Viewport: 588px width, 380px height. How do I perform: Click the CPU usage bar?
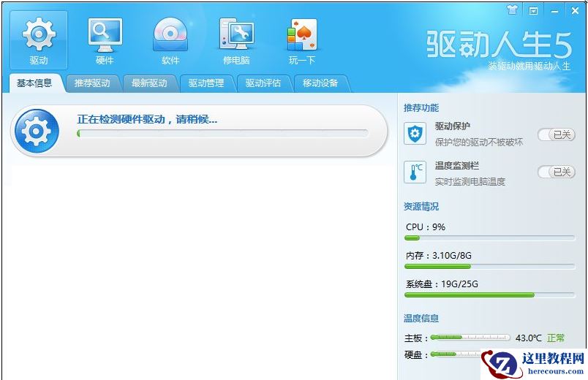(x=489, y=238)
